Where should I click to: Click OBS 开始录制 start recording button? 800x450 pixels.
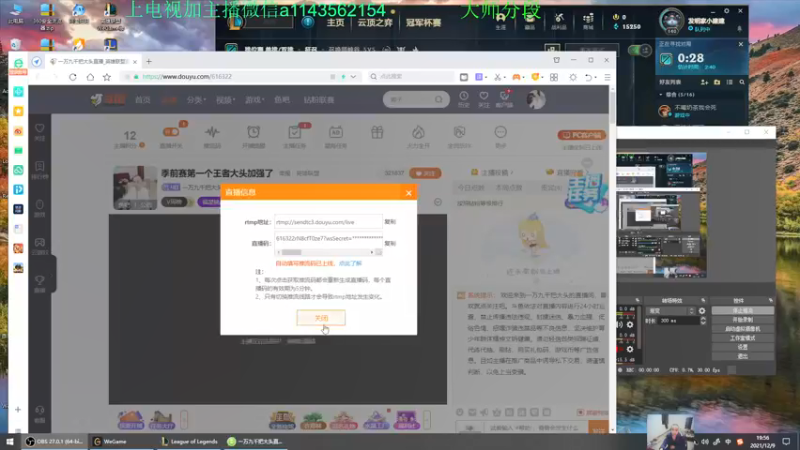tap(742, 320)
